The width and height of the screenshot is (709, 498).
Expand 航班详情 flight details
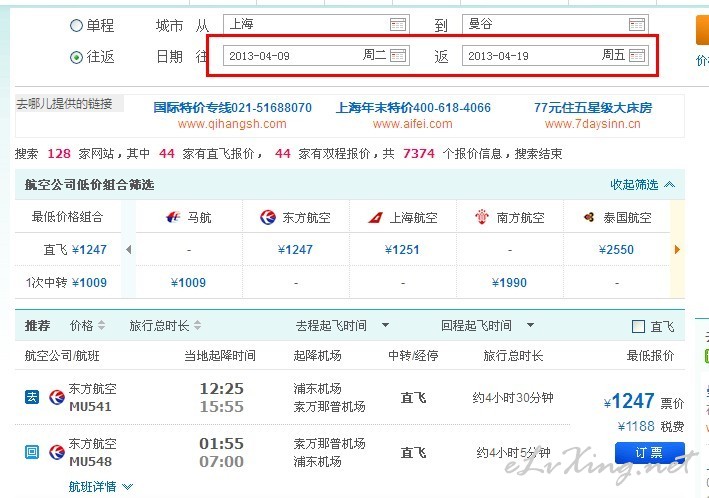pyautogui.click(x=101, y=487)
